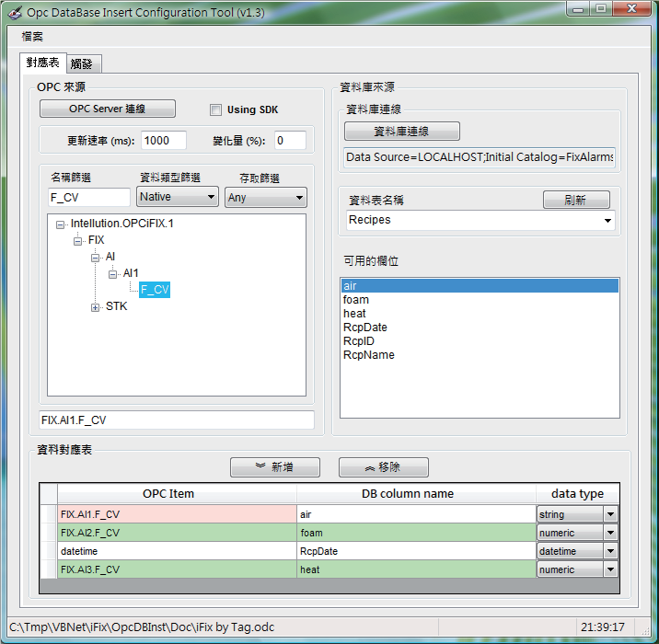Viewport: 659px width, 644px height.
Task: Open the 檔案 menu
Action: coord(32,37)
